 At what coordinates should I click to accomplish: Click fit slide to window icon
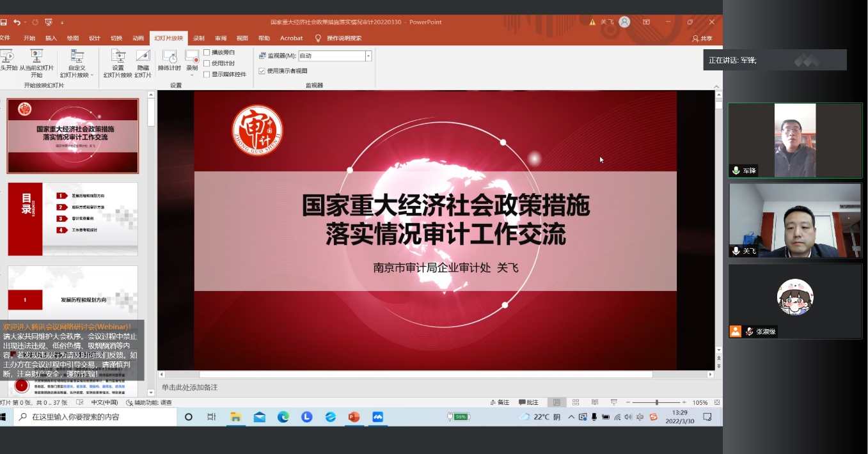pos(716,402)
